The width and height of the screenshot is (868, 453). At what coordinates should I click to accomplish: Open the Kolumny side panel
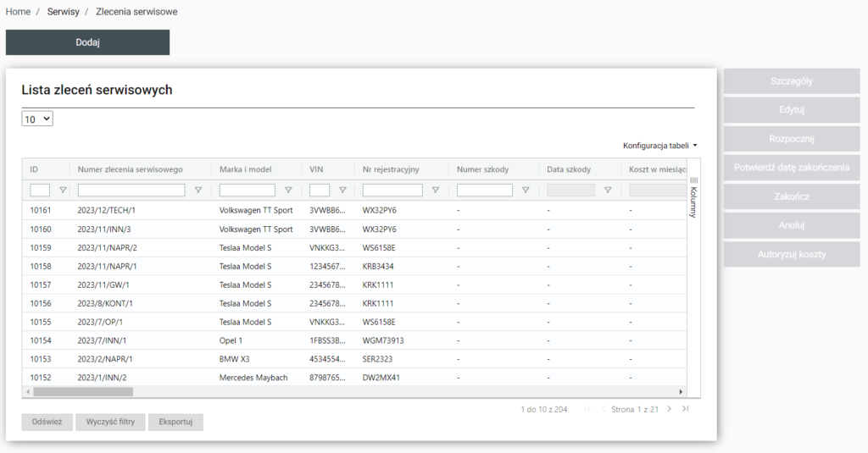693,196
